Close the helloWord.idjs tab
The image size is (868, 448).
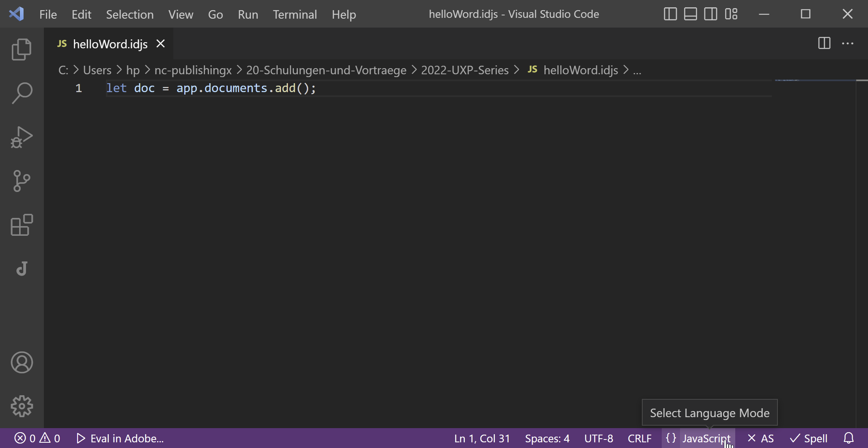pos(161,43)
